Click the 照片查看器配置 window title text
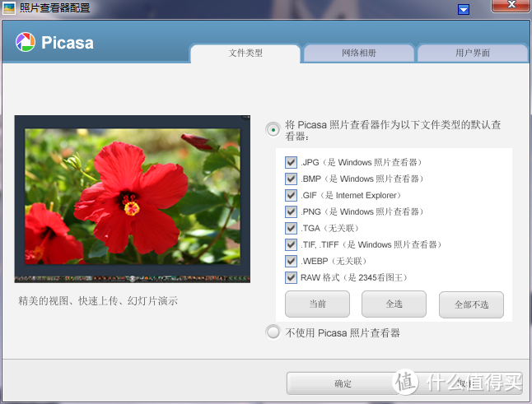 pos(54,7)
